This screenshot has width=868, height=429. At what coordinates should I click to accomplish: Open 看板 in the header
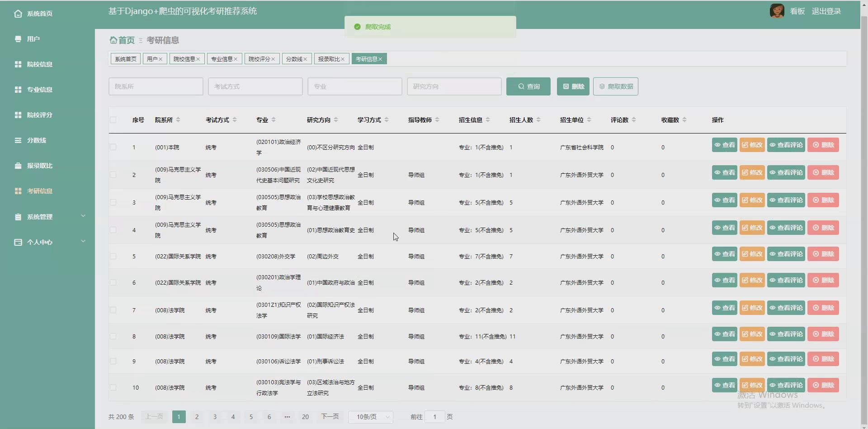tap(797, 11)
